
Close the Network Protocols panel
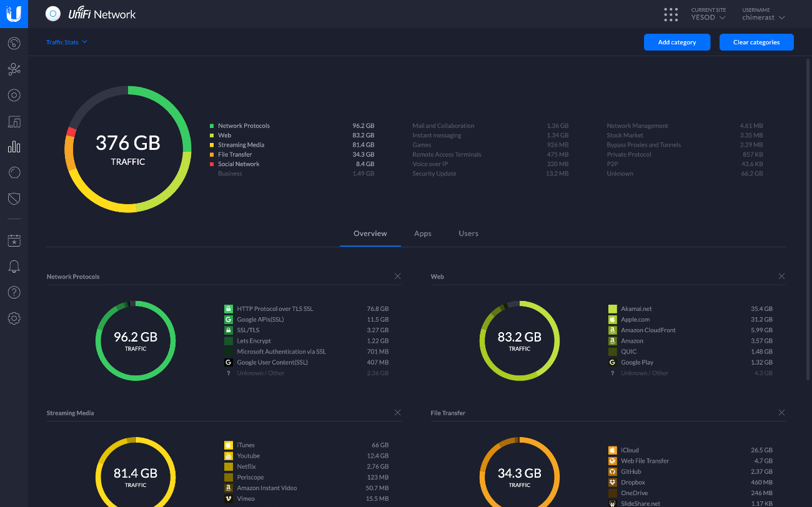(x=398, y=276)
